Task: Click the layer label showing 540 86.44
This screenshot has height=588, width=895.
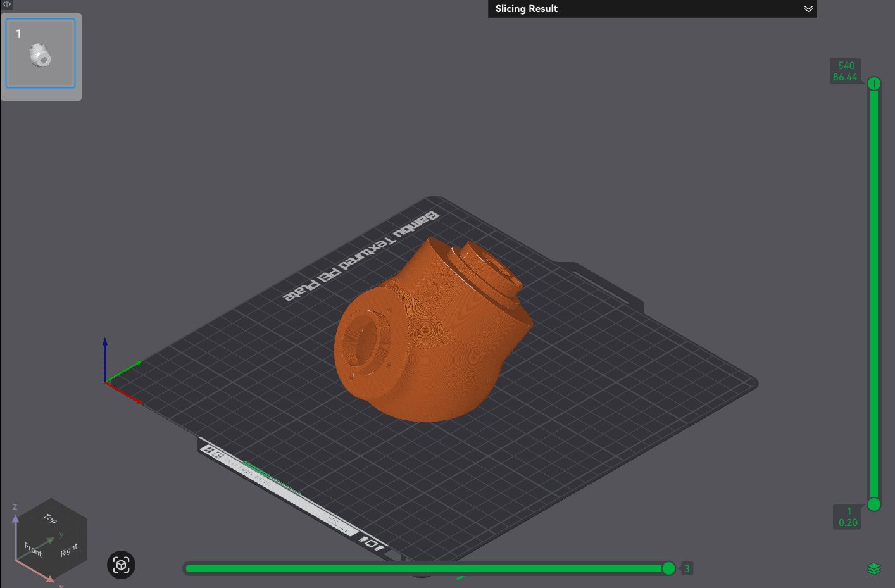Action: point(846,70)
